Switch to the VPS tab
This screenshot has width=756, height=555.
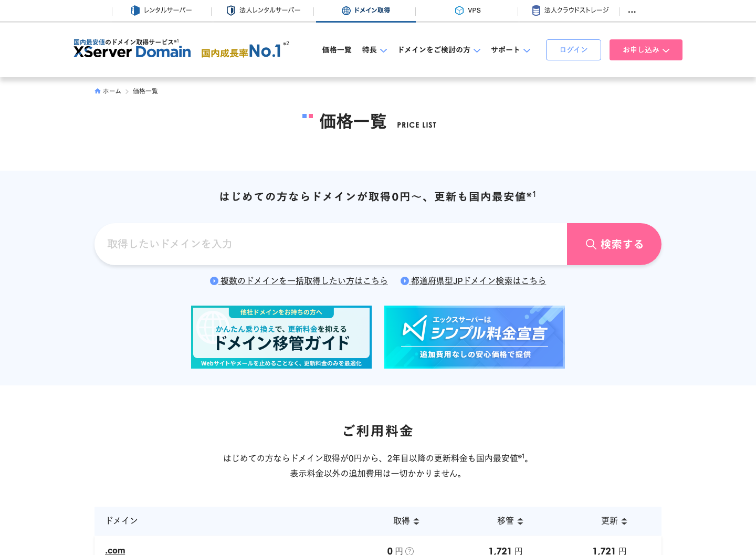[x=467, y=11]
